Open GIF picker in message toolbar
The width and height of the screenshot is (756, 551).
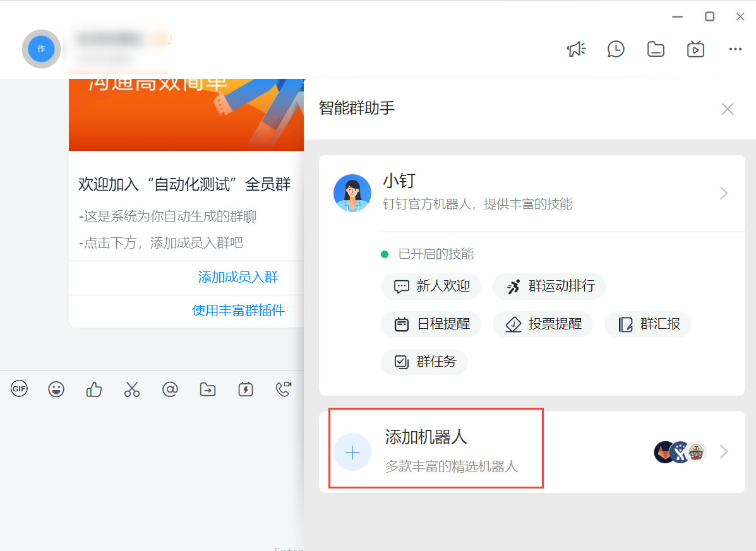[x=19, y=389]
